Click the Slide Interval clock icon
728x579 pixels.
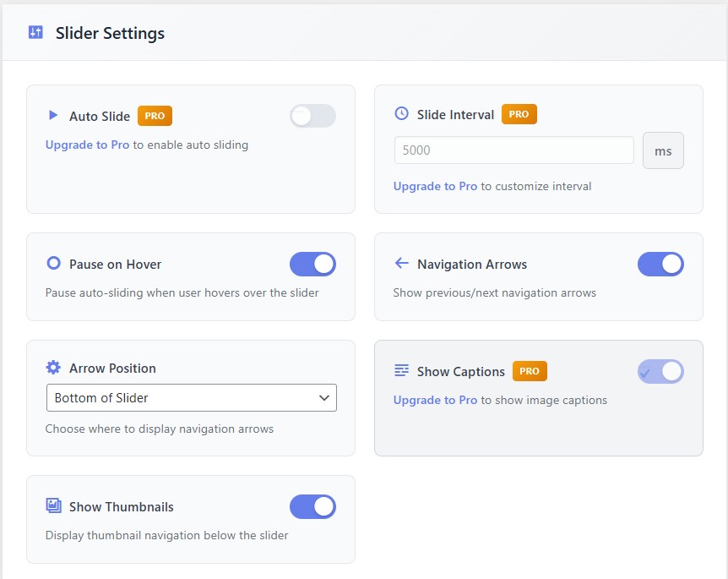pyautogui.click(x=401, y=113)
